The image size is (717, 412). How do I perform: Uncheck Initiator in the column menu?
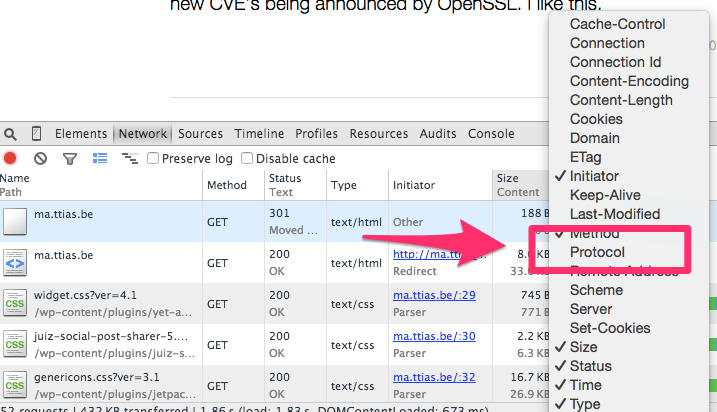(594, 176)
